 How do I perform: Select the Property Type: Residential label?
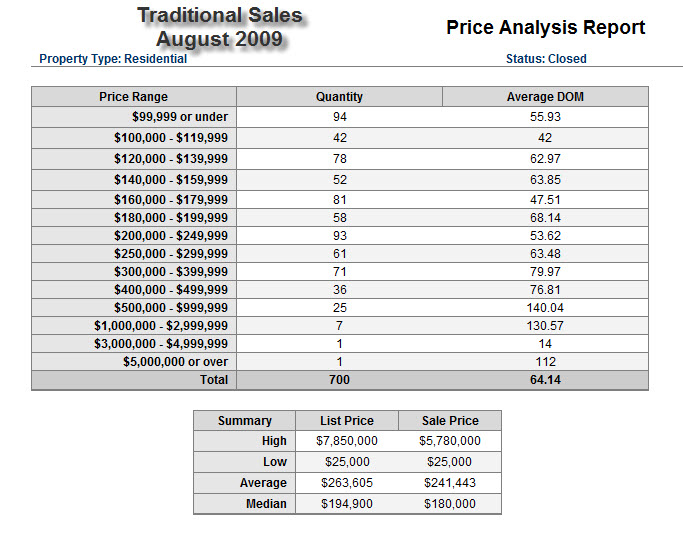tap(113, 59)
